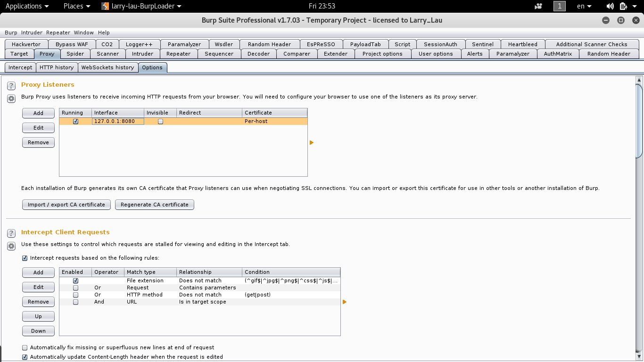Click Import / export CA certificate
This screenshot has width=644, height=362.
[66, 205]
